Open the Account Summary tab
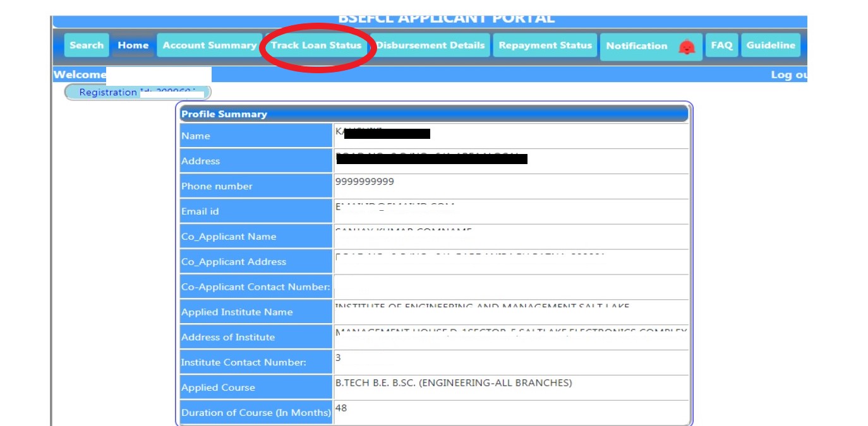This screenshot has height=426, width=868. coord(210,45)
